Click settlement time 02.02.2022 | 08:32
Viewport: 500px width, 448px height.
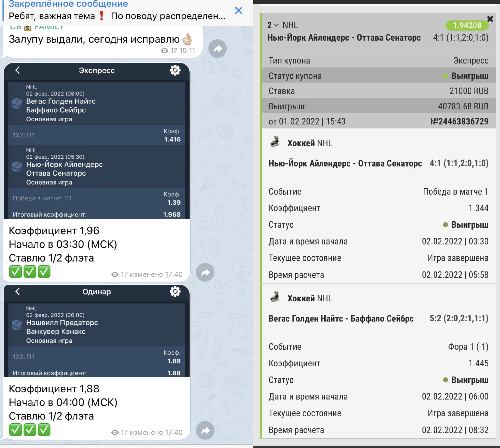[455, 430]
